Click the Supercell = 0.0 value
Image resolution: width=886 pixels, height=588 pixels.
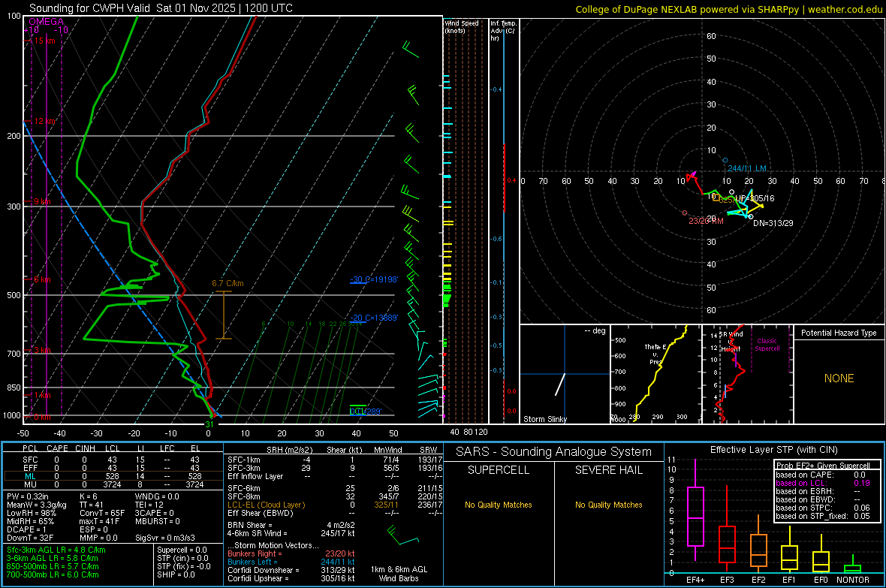[182, 550]
